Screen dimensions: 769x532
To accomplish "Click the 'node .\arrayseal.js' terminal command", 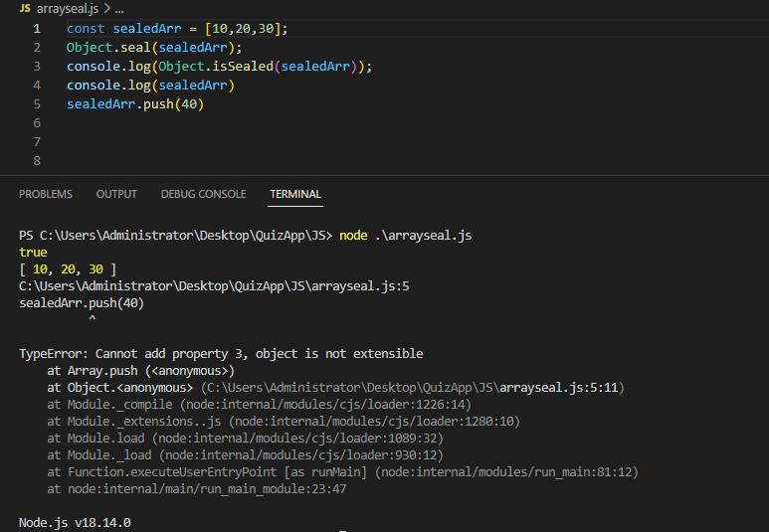I will pos(406,236).
